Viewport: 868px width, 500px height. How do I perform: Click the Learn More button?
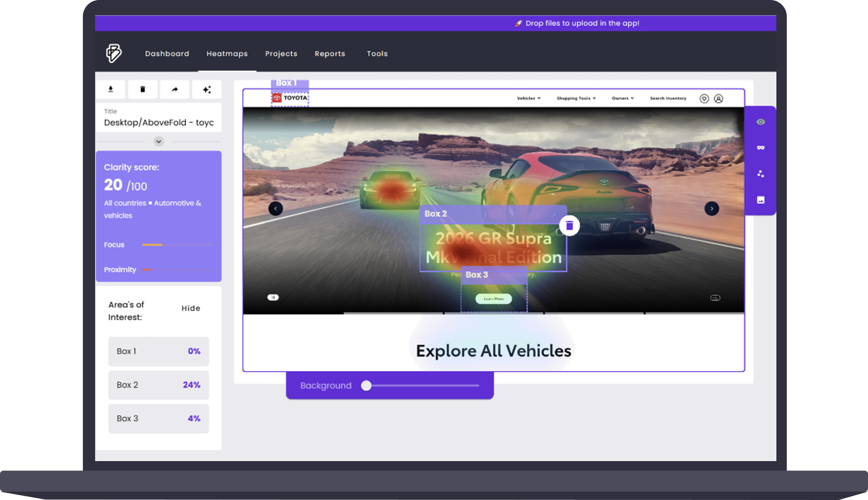pyautogui.click(x=493, y=299)
